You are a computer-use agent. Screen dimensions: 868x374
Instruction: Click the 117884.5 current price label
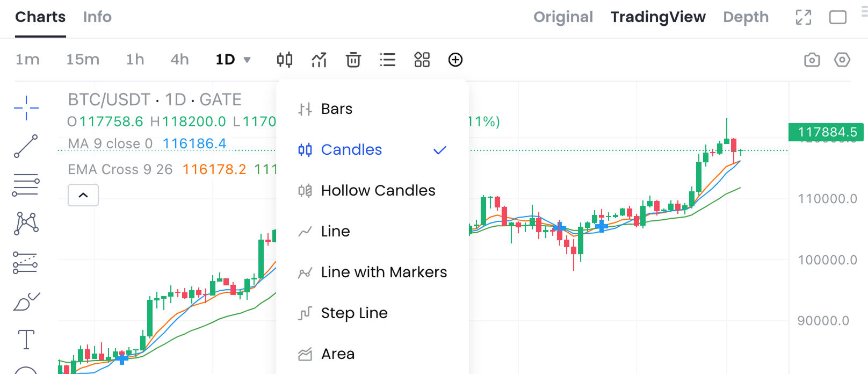(826, 132)
